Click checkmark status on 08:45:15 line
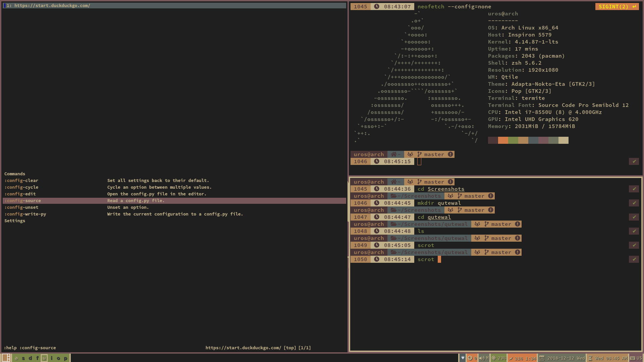This screenshot has width=644, height=362. (x=634, y=161)
